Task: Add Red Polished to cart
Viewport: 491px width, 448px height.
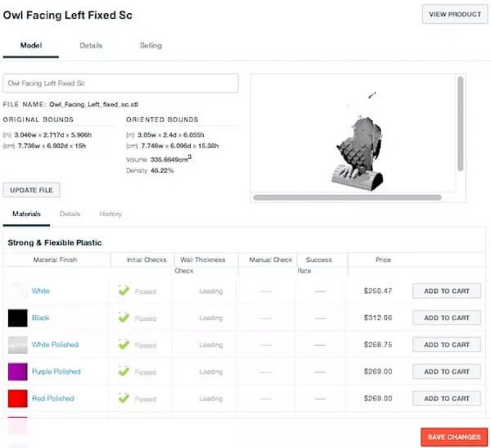Action: coord(447,399)
